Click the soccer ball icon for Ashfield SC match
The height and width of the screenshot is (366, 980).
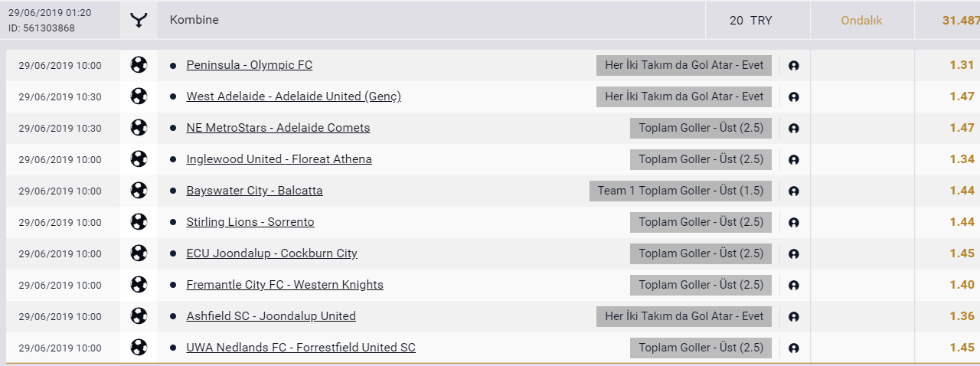[x=139, y=316]
